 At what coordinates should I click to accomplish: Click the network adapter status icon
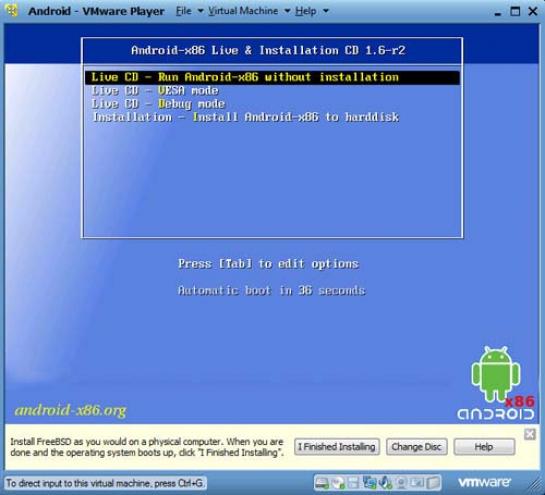point(369,482)
